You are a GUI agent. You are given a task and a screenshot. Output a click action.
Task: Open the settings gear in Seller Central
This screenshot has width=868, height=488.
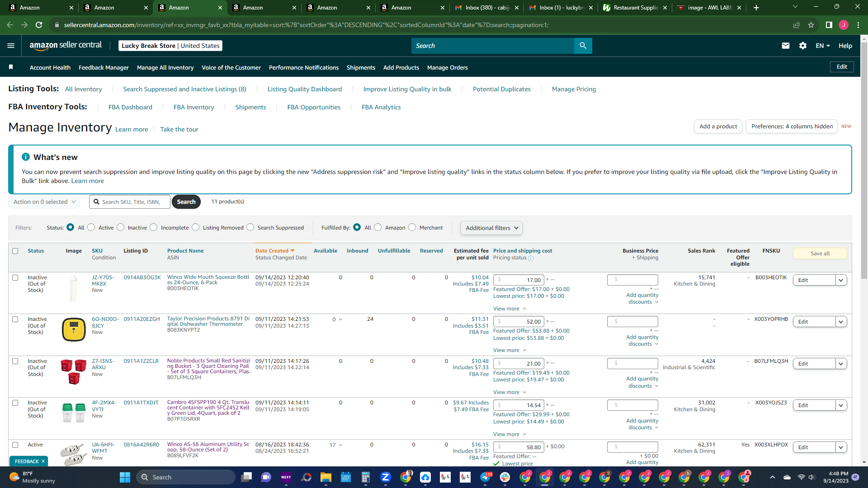803,46
